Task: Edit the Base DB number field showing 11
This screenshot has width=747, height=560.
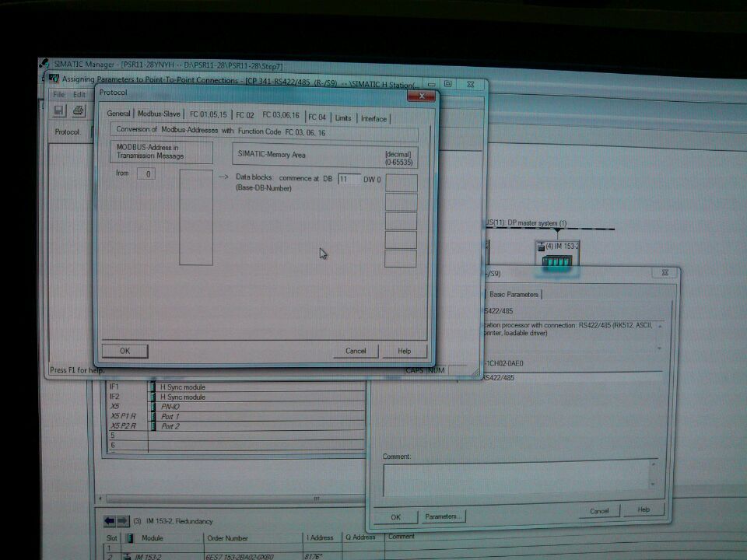Action: point(349,179)
